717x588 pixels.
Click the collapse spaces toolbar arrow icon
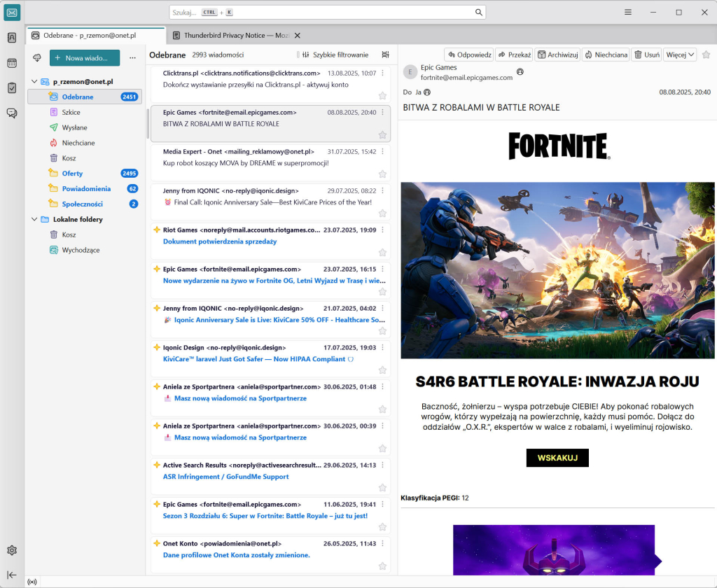point(12,575)
